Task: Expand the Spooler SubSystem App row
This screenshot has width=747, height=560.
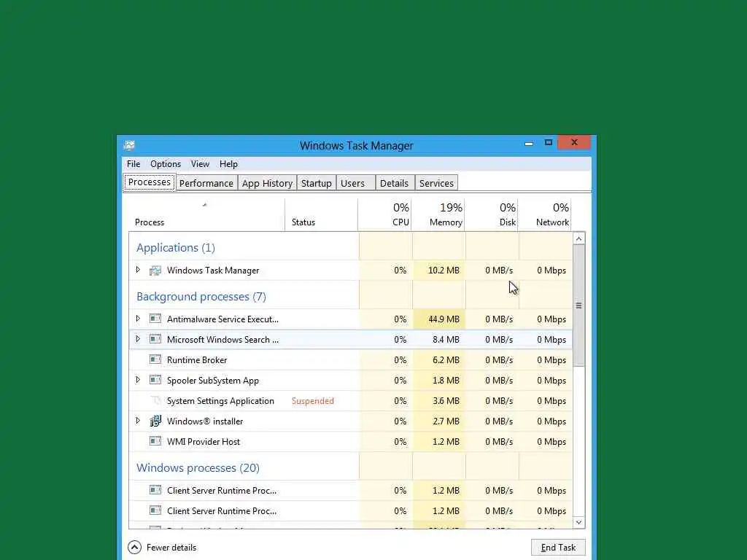Action: pos(138,379)
